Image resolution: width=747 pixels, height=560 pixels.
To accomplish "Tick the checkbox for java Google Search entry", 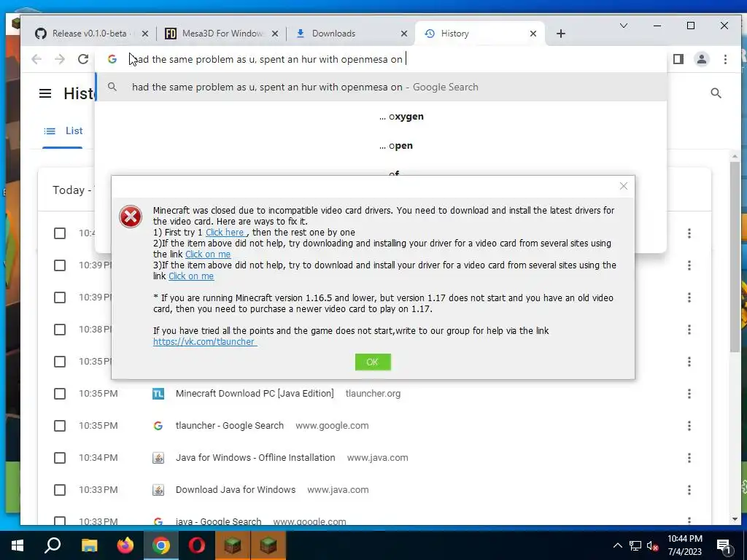I will click(x=60, y=521).
